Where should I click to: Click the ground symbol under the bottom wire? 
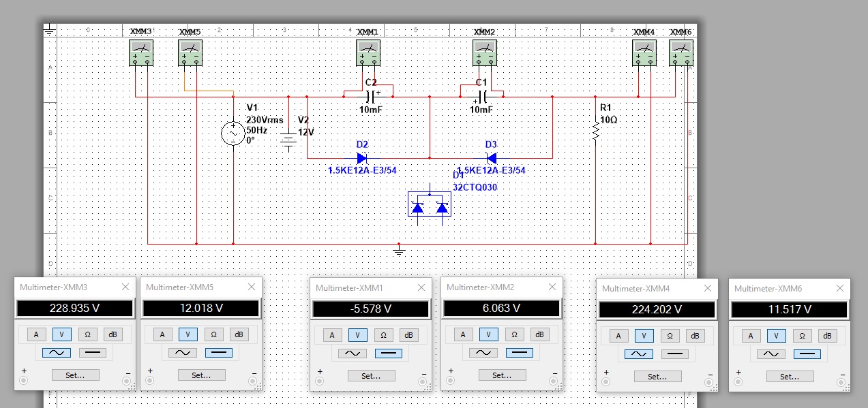(x=399, y=251)
